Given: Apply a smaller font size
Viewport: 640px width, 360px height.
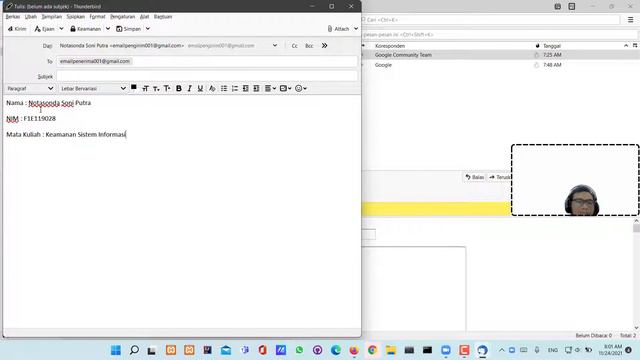Looking at the screenshot, I should (156, 89).
